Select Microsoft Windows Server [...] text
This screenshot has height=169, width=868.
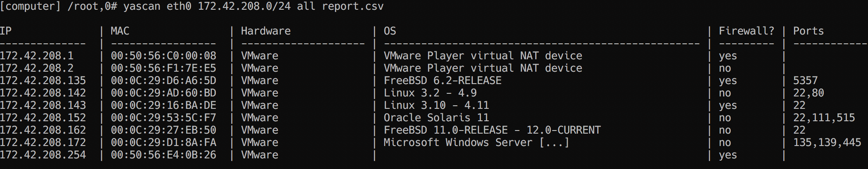(x=476, y=142)
